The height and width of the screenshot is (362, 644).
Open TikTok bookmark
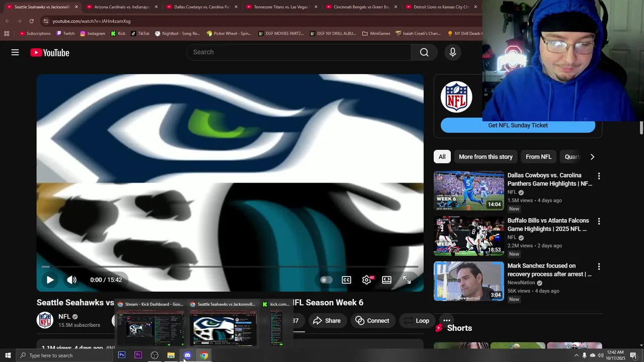(140, 34)
